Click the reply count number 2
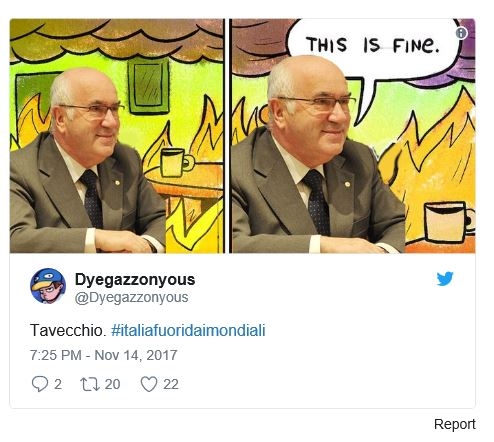Viewport: 494px width, 442px height. pos(58,384)
